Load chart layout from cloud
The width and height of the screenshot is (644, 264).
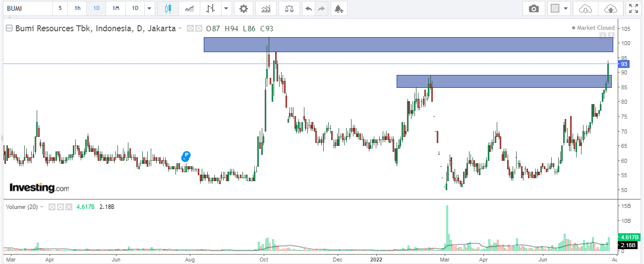[585, 8]
